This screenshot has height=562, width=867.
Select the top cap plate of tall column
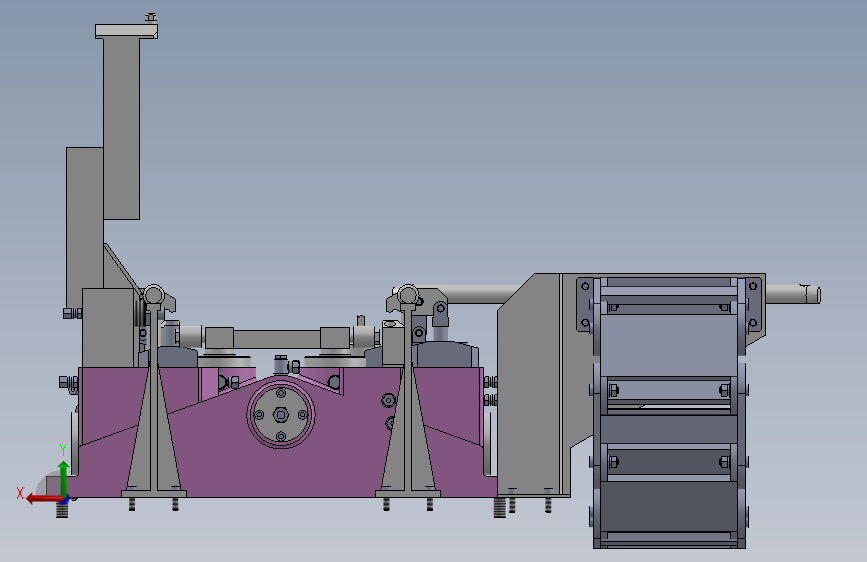(126, 31)
